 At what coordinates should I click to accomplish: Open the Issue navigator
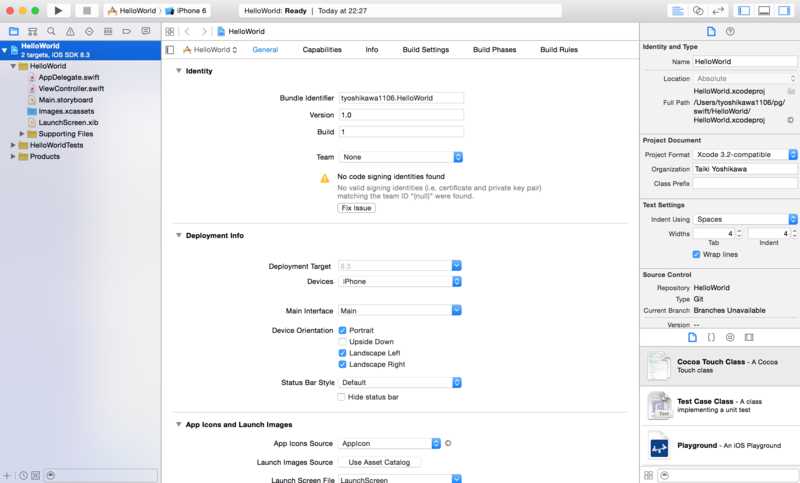coord(70,32)
